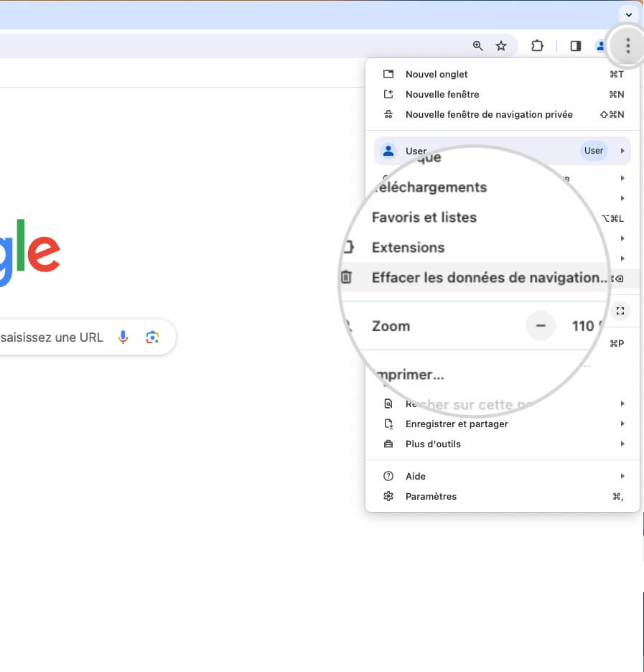Expand the User submenu arrow
This screenshot has width=644, height=672.
coord(622,151)
